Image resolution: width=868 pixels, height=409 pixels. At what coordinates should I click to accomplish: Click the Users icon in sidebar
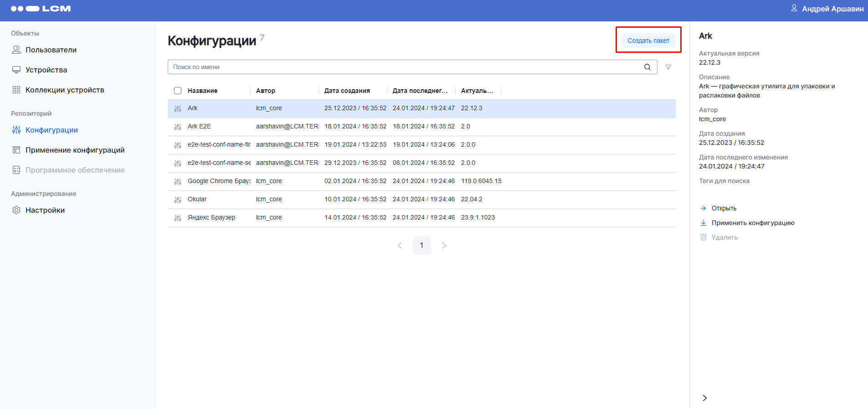pyautogui.click(x=16, y=50)
